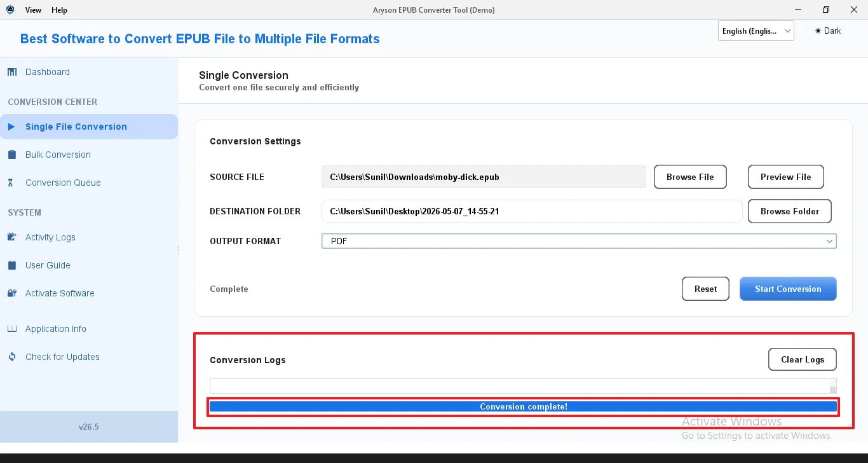Click the Activity Logs icon
868x463 pixels.
(x=12, y=237)
